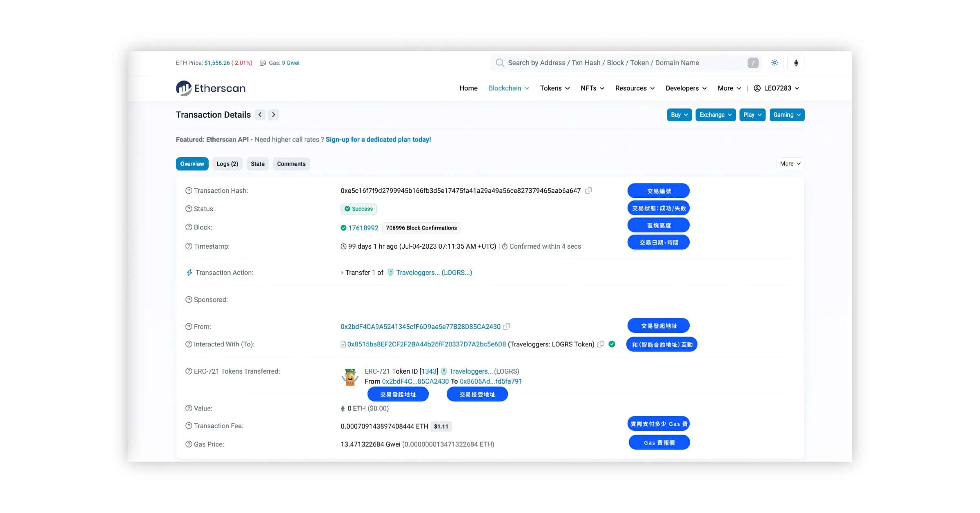Viewport: 980px width, 513px height.
Task: Open the Ethereum network selector icon
Action: point(796,63)
